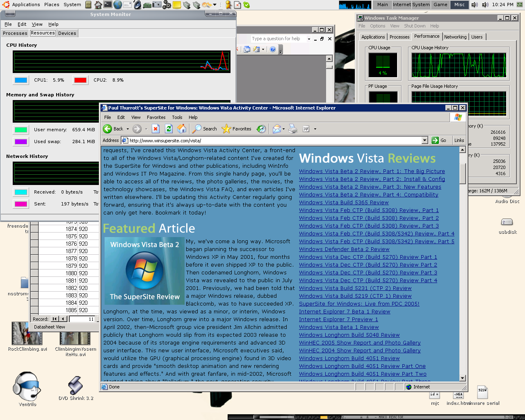Open the Applications menu in the top panel
The height and width of the screenshot is (420, 525).
pos(22,5)
